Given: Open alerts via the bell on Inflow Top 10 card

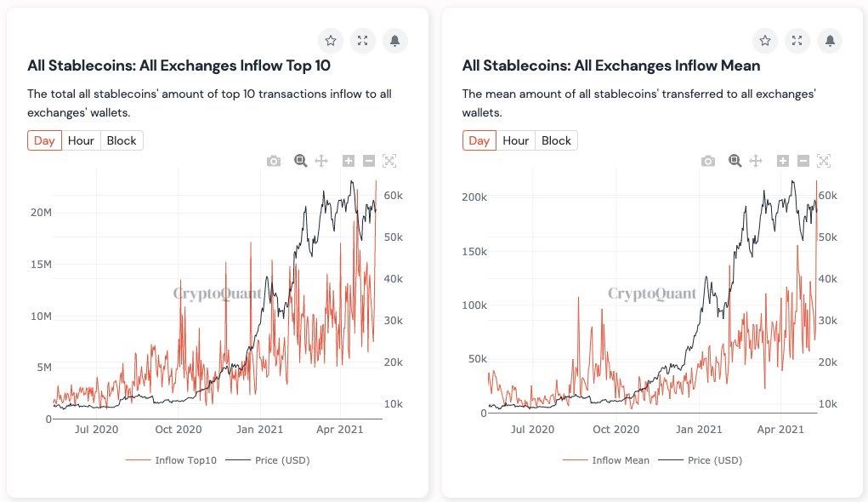Looking at the screenshot, I should [394, 40].
